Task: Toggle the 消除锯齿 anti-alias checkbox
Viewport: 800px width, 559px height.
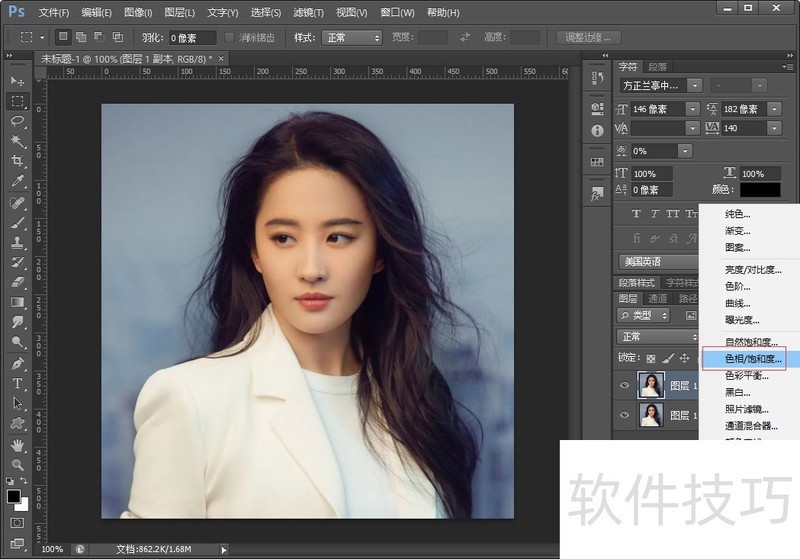Action: click(230, 38)
